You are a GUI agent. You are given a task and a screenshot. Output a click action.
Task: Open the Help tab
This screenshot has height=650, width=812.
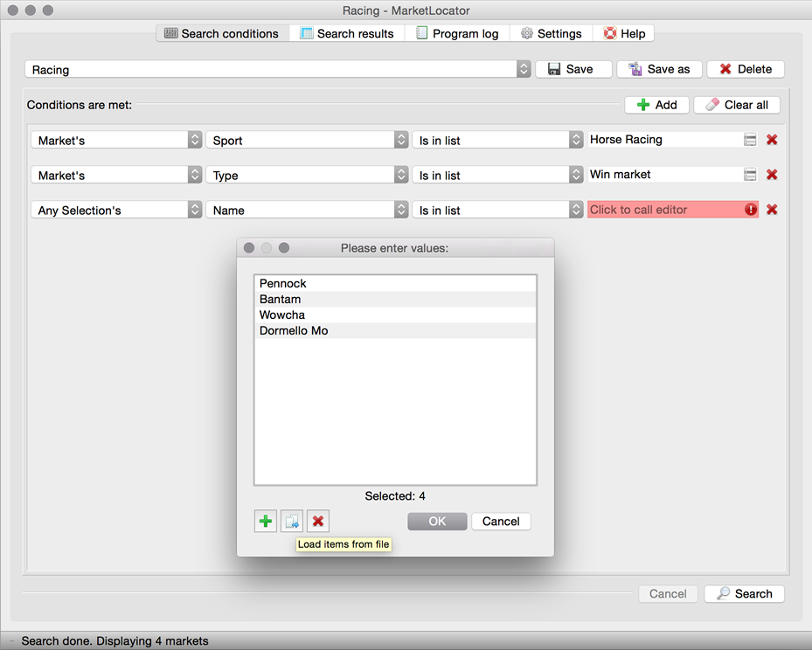(x=623, y=34)
